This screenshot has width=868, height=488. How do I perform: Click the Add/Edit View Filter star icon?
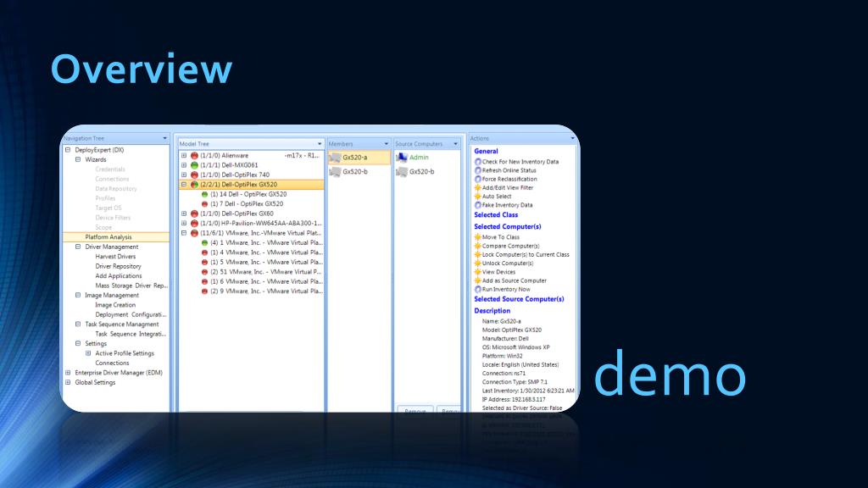478,187
